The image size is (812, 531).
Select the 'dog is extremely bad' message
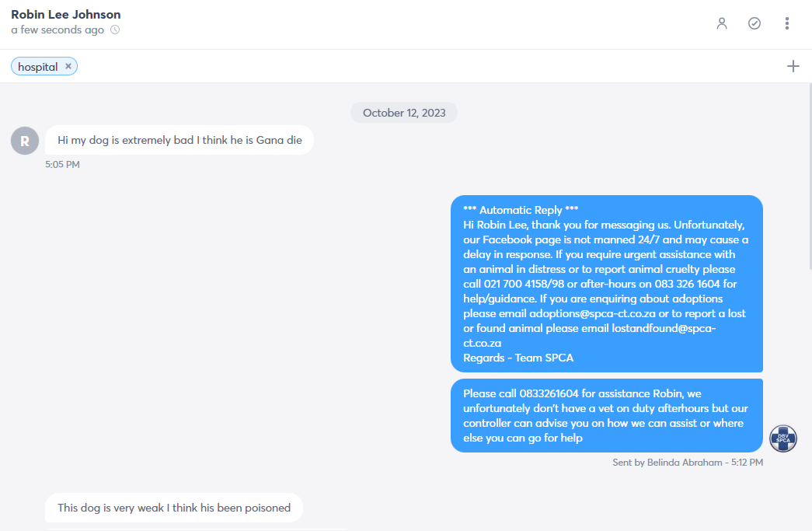(179, 140)
